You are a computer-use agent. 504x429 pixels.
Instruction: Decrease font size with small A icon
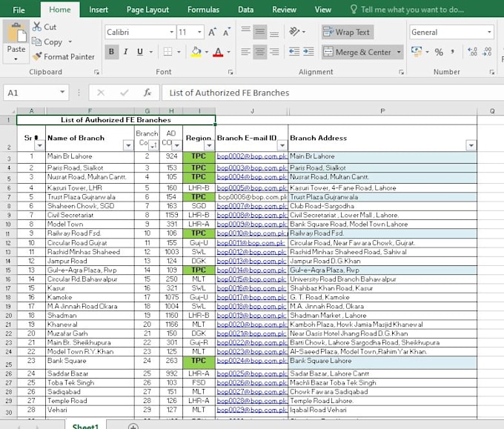click(x=227, y=32)
